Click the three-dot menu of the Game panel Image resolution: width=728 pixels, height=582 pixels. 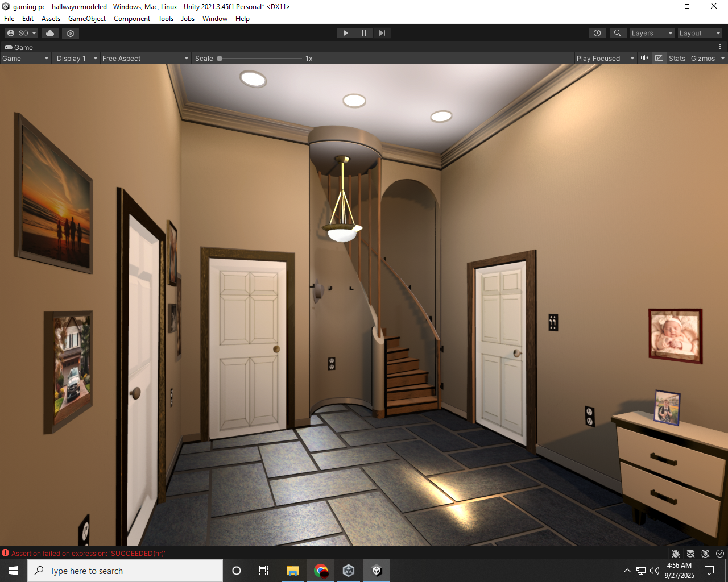tap(720, 47)
